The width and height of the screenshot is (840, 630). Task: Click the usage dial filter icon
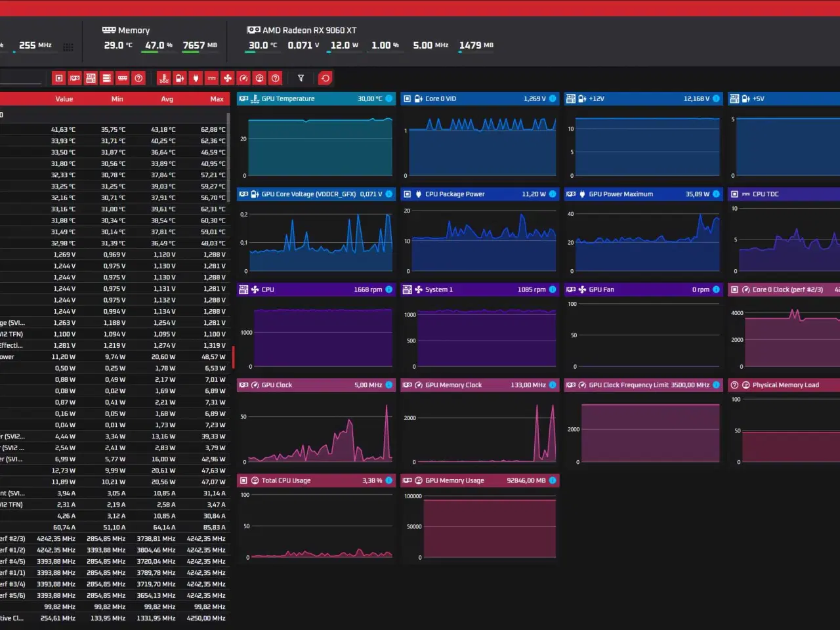(259, 78)
